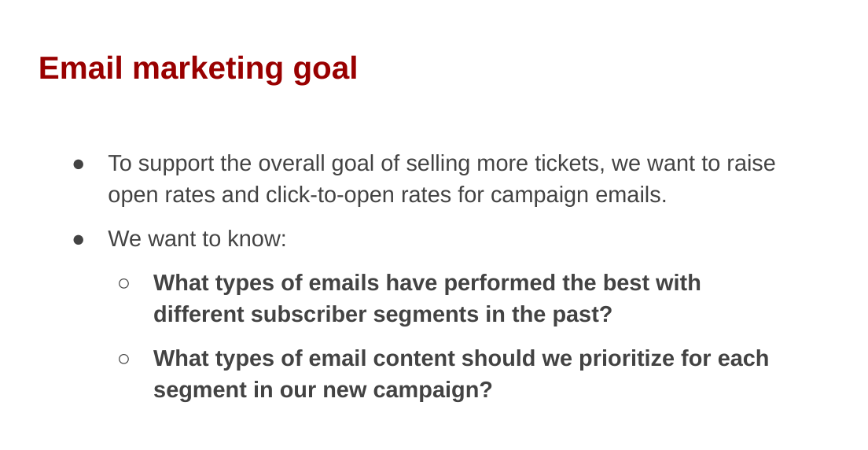This screenshot has width=868, height=450.
Task: Click the hollow bullet before 'What types of email content'
Action: (x=124, y=359)
